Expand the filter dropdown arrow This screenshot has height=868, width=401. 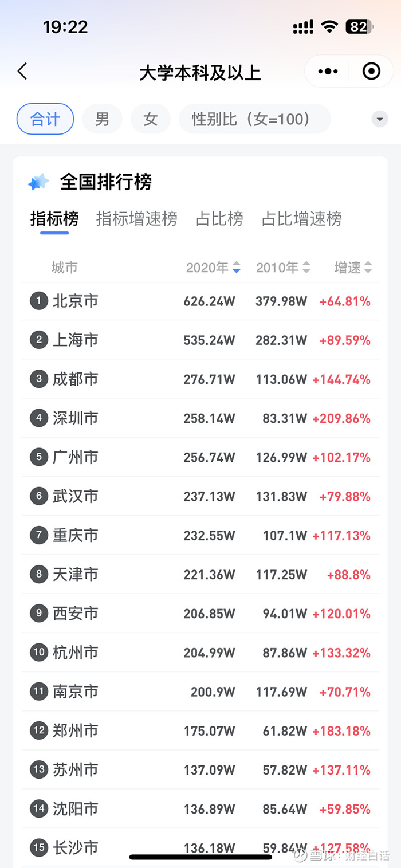379,119
